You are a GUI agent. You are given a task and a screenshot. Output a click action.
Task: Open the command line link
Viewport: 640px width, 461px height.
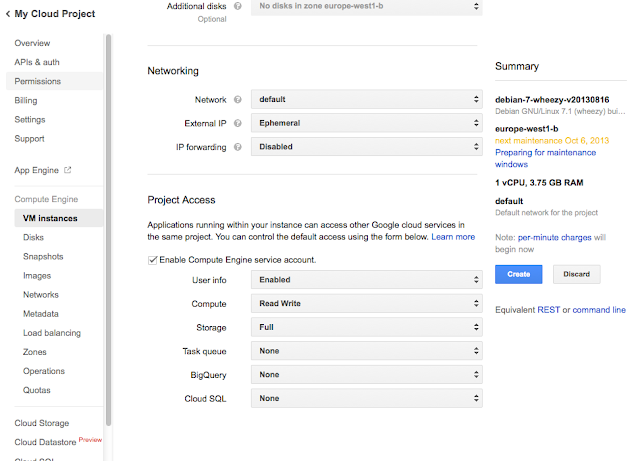pos(599,310)
